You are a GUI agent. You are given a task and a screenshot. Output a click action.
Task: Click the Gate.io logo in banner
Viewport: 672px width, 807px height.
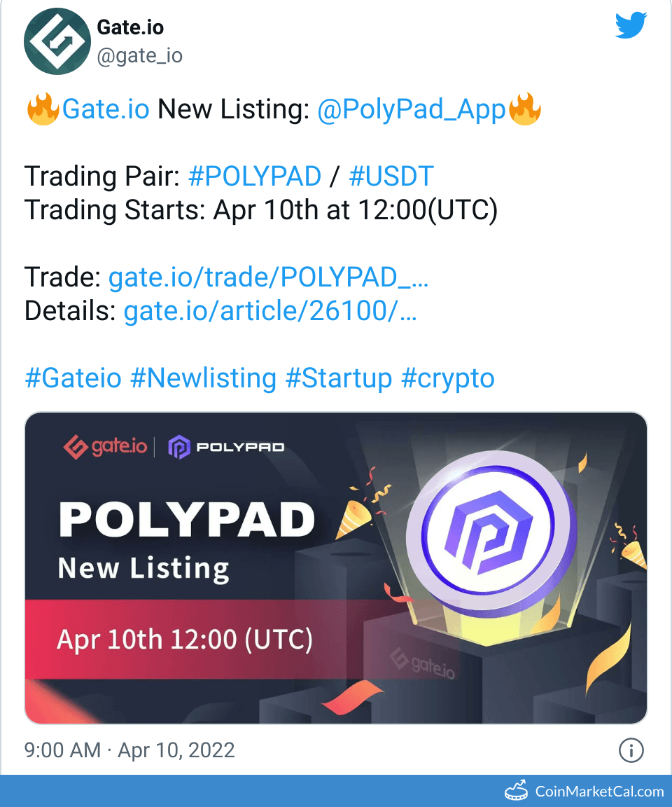(x=106, y=447)
